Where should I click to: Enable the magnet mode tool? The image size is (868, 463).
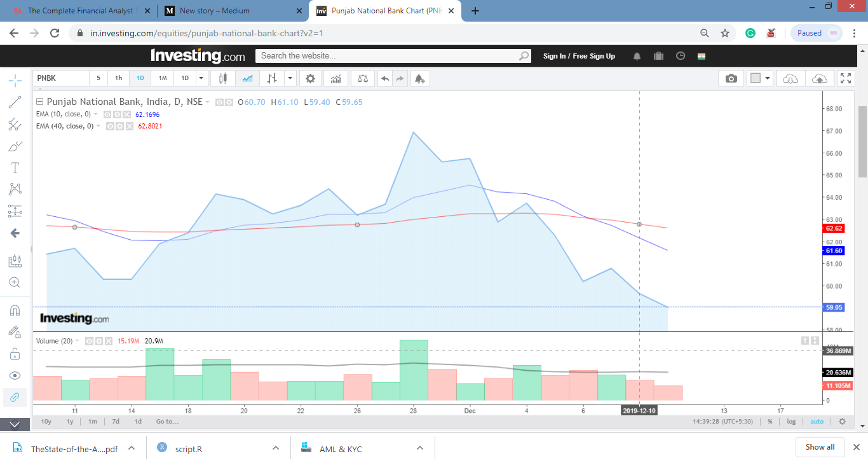point(15,310)
